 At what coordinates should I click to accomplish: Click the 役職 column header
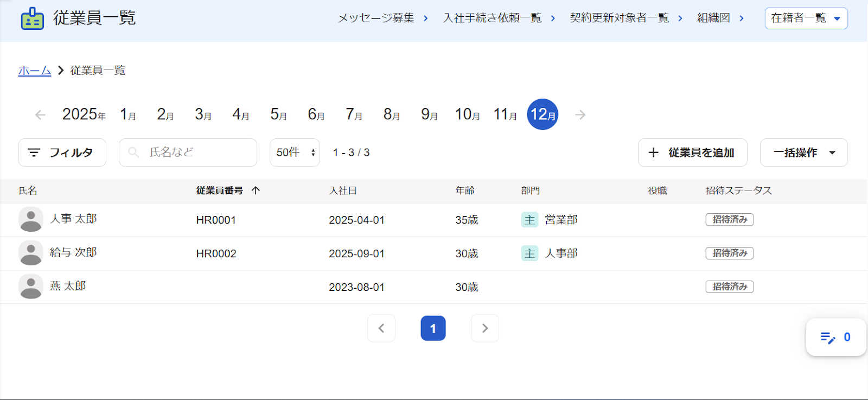coord(658,191)
